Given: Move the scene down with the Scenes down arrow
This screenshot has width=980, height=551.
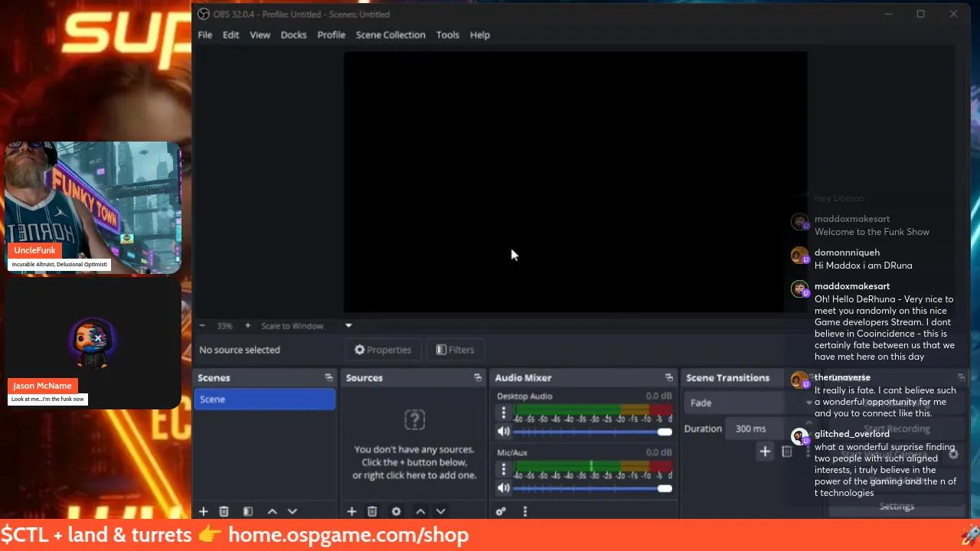Looking at the screenshot, I should (292, 511).
